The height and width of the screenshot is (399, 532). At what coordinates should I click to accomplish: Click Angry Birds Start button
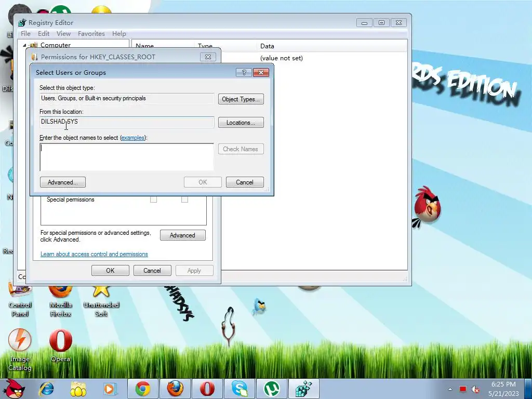(15, 389)
